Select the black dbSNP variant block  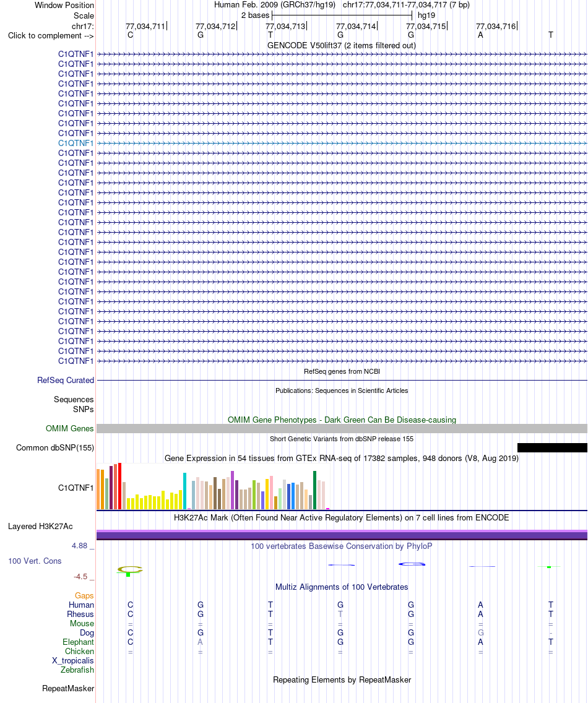tap(552, 447)
